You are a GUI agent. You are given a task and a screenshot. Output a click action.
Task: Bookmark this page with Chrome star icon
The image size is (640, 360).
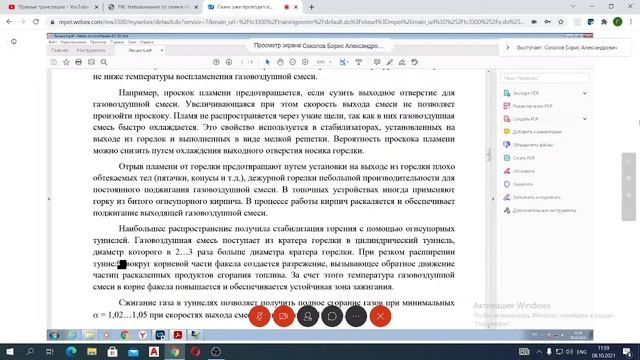click(561, 22)
